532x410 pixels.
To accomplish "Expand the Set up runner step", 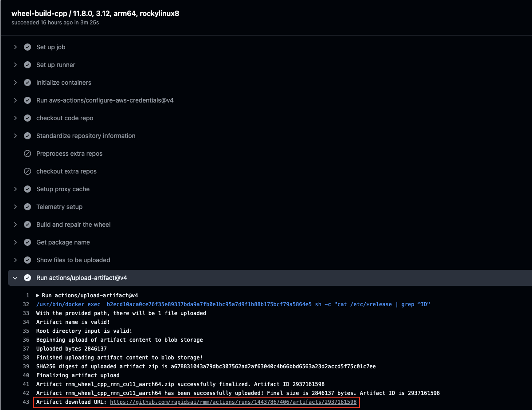I will tap(15, 65).
